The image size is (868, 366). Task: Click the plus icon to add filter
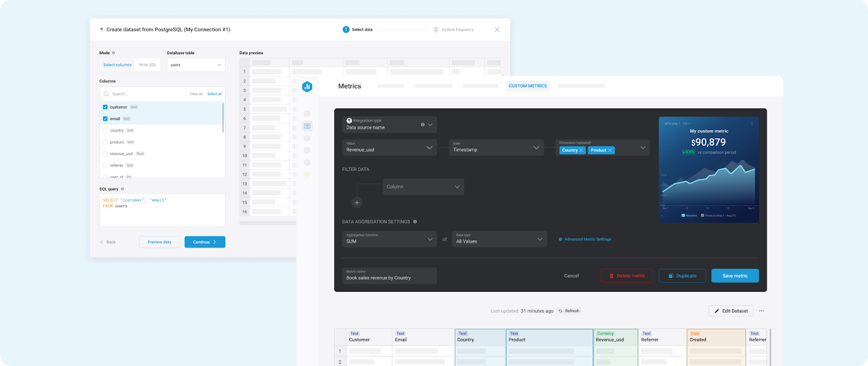click(357, 203)
